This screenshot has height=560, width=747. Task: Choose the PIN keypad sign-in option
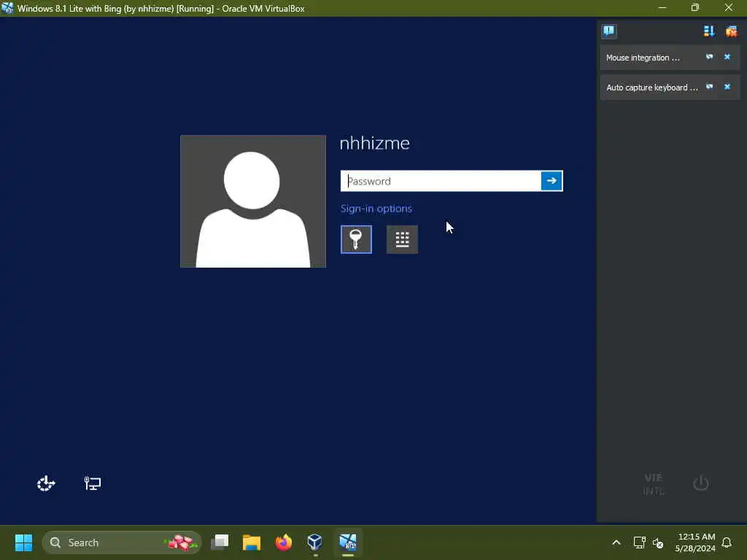[x=402, y=239]
